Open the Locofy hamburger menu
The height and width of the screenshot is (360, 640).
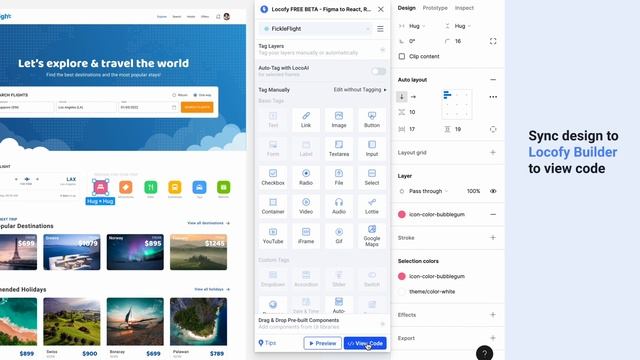click(380, 29)
